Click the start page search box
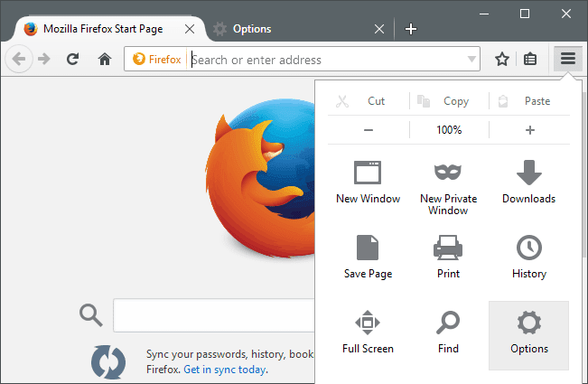 coord(214,315)
